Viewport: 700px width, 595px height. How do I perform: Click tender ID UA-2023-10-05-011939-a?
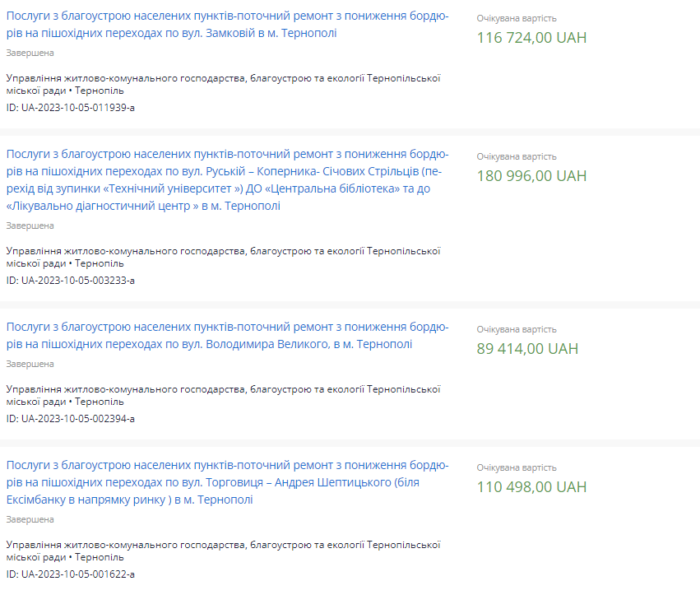pyautogui.click(x=70, y=107)
